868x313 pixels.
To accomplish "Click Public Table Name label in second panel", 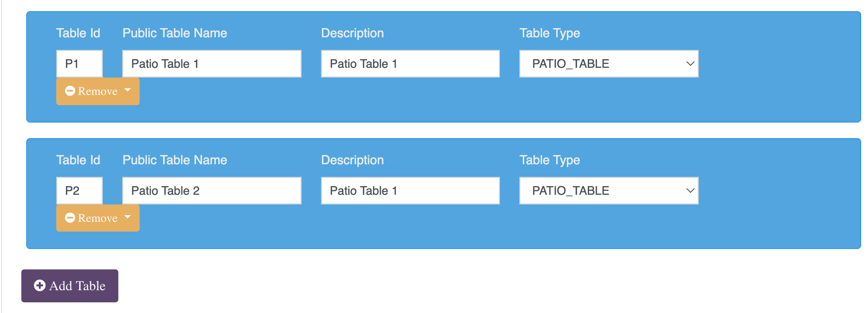I will (175, 160).
